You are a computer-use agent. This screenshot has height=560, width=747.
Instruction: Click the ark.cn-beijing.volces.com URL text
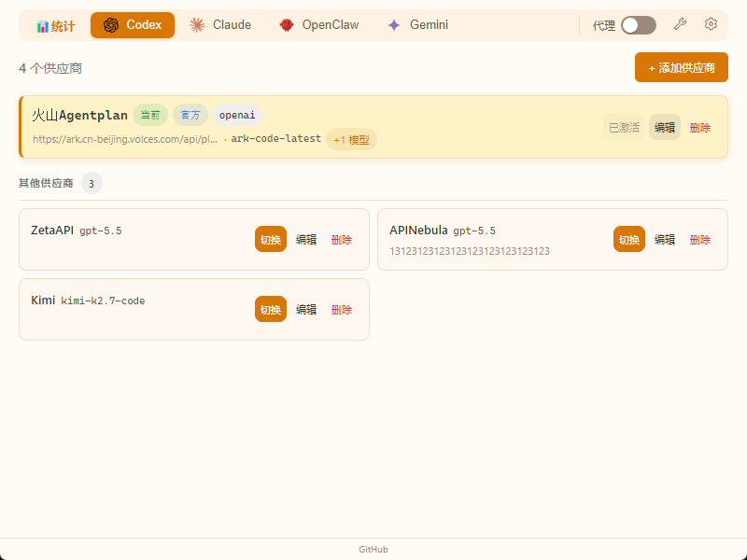[x=125, y=139]
